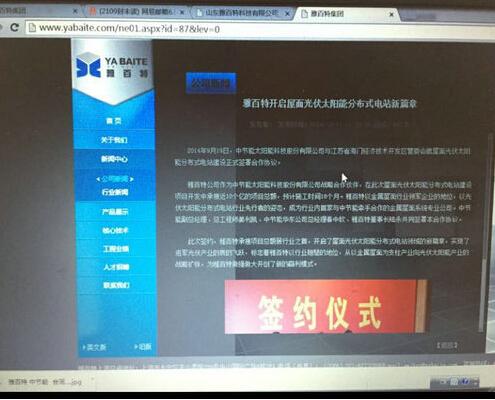Screen dimensions: 495x400
Task: Click the 签约仪式 banner photo
Action: click(326, 307)
